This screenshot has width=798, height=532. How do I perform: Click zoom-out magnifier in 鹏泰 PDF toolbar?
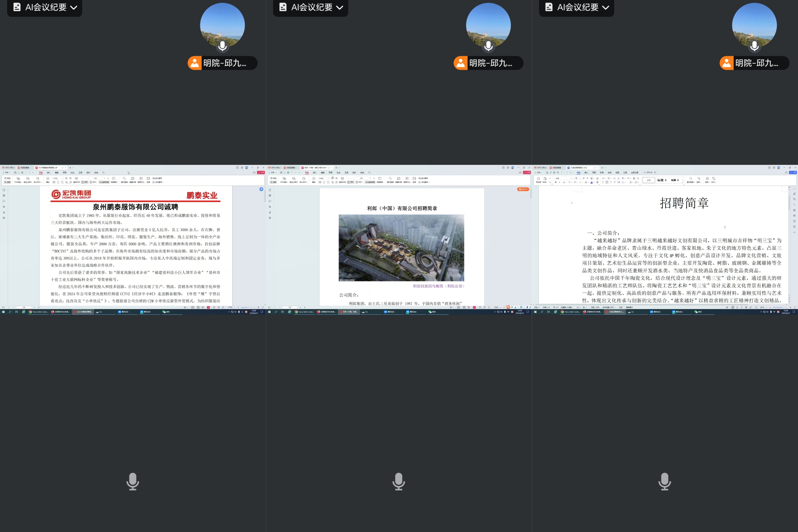(x=66, y=178)
